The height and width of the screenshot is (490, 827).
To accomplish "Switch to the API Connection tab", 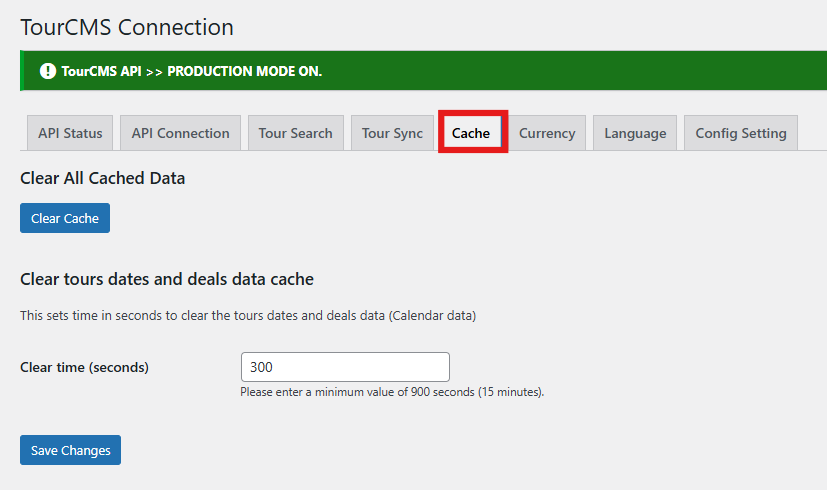I will (180, 133).
